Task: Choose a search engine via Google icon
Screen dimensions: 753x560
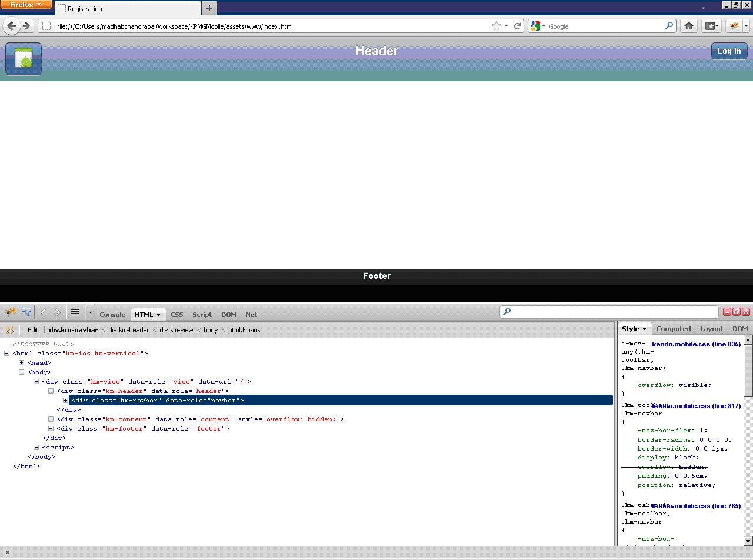Action: click(x=538, y=26)
